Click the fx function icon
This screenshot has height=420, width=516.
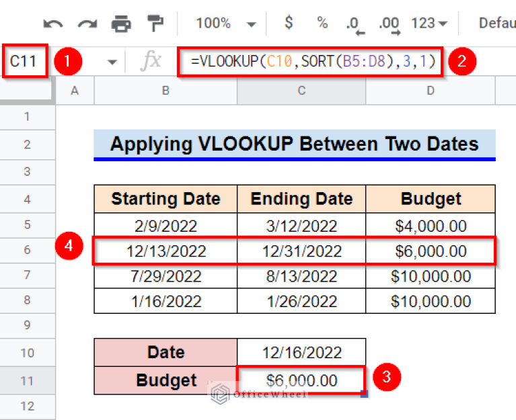click(151, 60)
